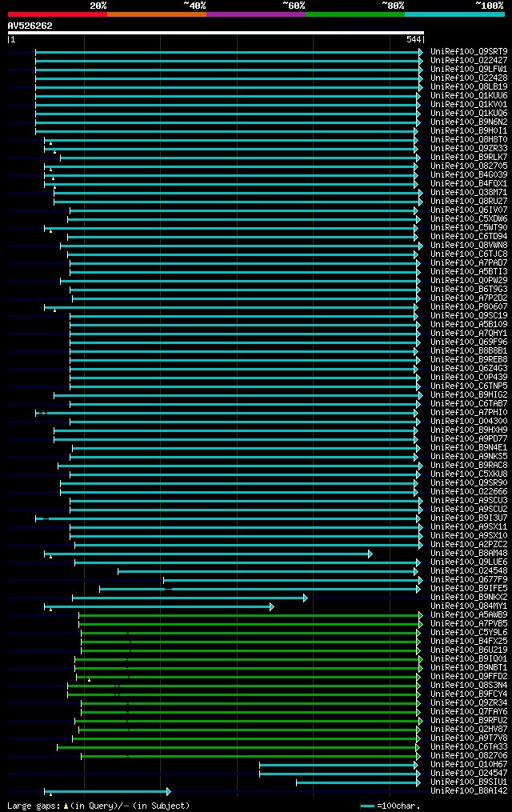
Task: Open hit UniRef100_B9N6N2
Action: pyautogui.click(x=469, y=122)
